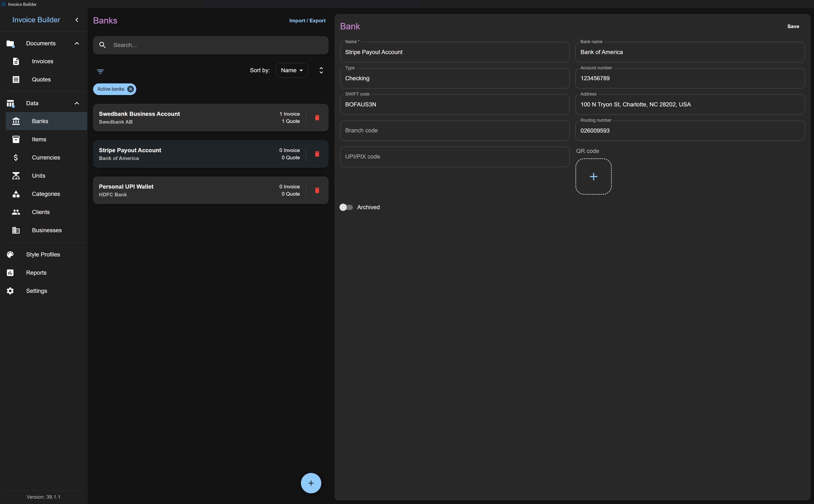The height and width of the screenshot is (504, 814).
Task: Edit the Account number field
Action: (x=690, y=78)
